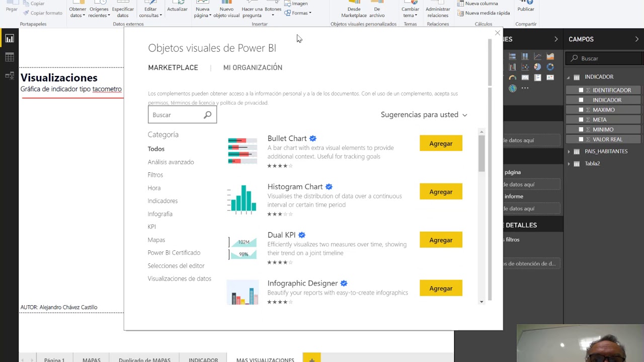Switch to the MARKETPLACE tab
Screen dimensions: 644x362
[x=173, y=67]
